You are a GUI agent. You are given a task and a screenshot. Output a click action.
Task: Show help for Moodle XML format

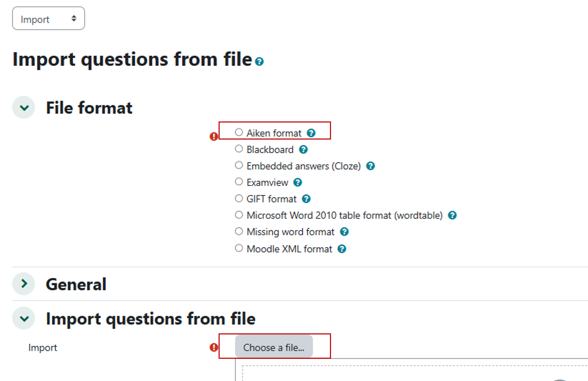pyautogui.click(x=342, y=249)
